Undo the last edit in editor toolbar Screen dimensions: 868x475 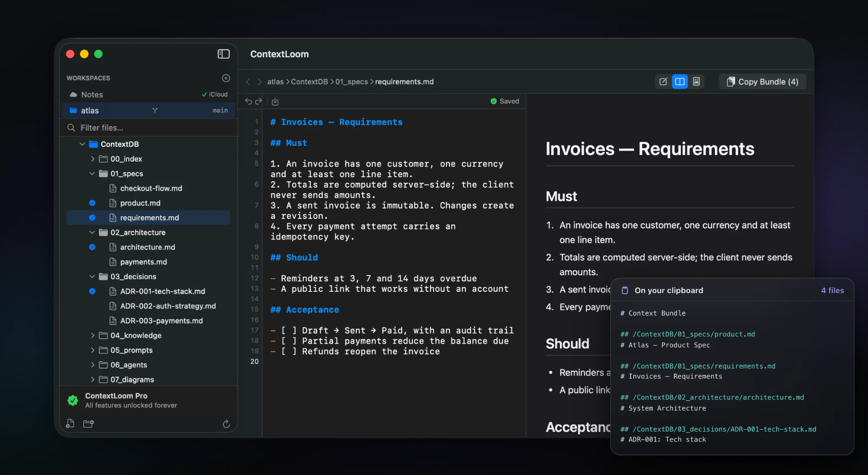(x=248, y=101)
